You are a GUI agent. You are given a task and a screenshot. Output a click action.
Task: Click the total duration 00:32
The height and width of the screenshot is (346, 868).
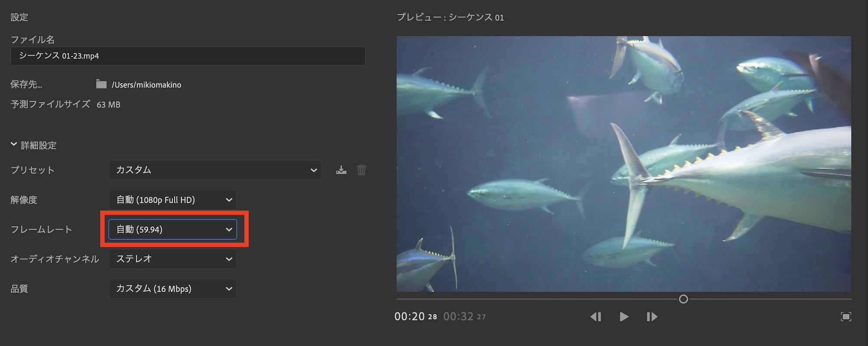pyautogui.click(x=464, y=316)
